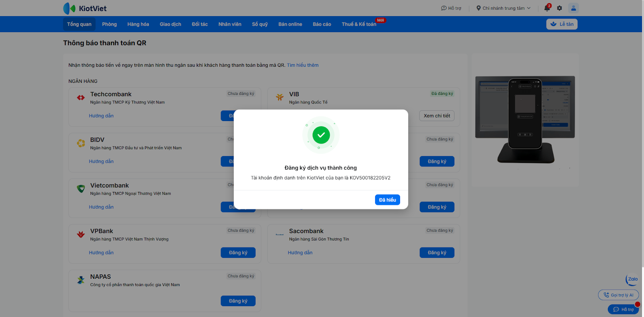644x317 pixels.
Task: Open the Sổ quỹ menu
Action: (260, 24)
